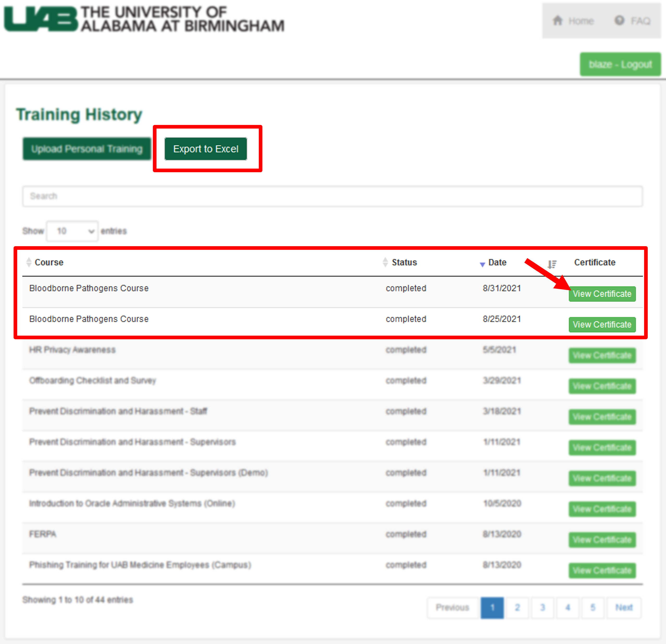Click in the Search field
The width and height of the screenshot is (666, 644).
tap(332, 196)
